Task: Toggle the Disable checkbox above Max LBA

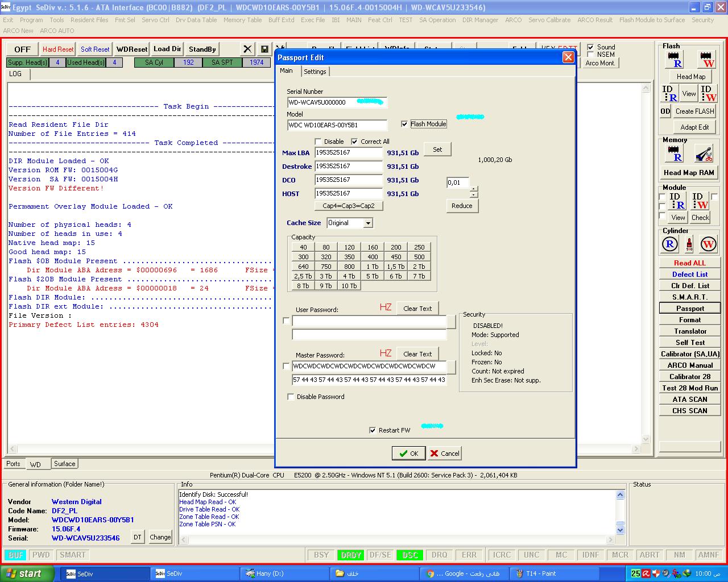Action: pyautogui.click(x=318, y=142)
